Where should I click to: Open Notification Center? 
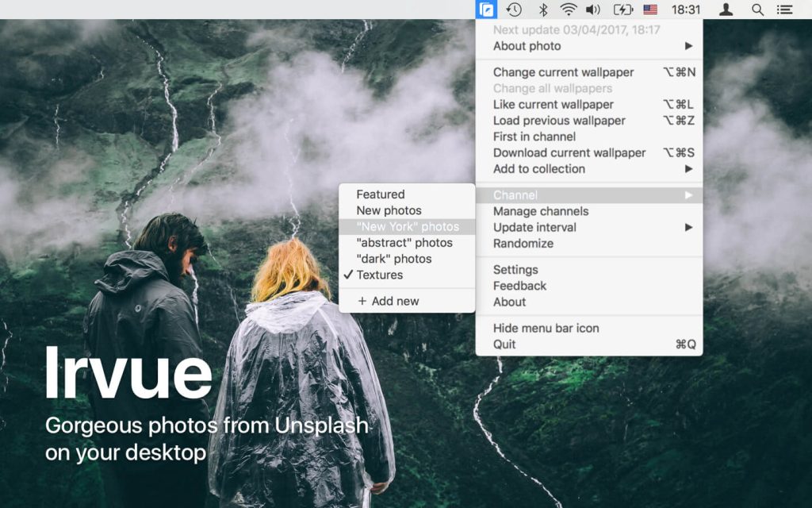coord(784,10)
